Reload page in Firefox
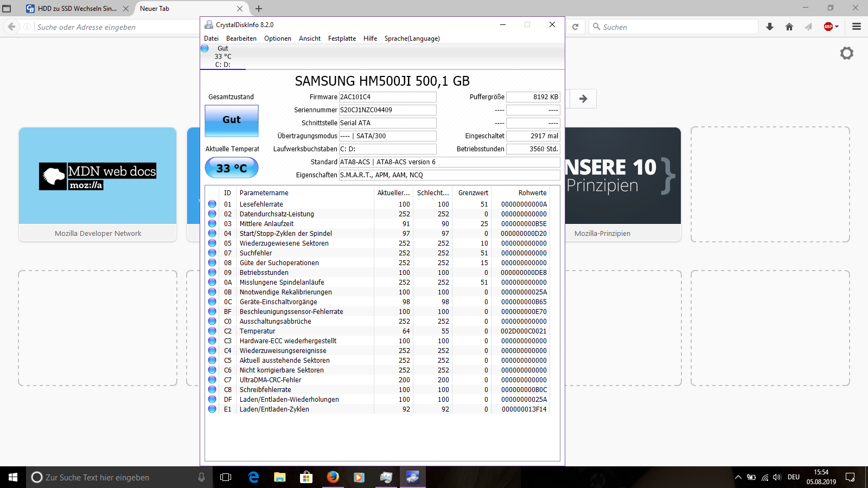This screenshot has width=868, height=488. point(575,27)
